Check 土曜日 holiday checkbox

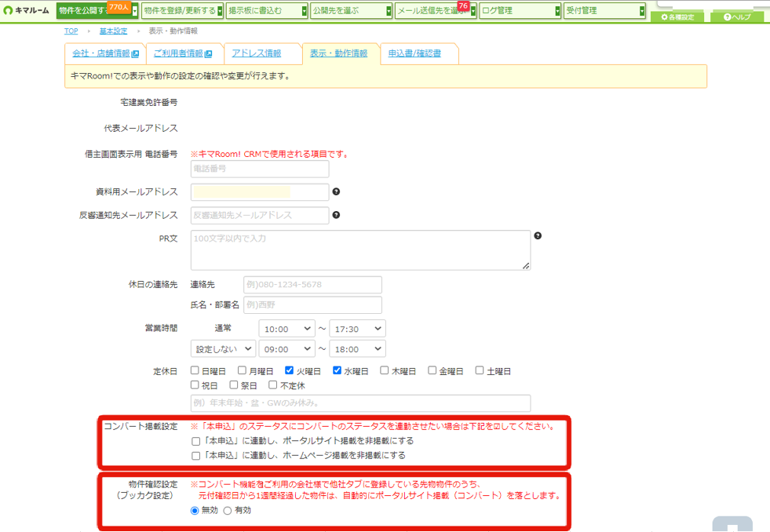click(480, 370)
